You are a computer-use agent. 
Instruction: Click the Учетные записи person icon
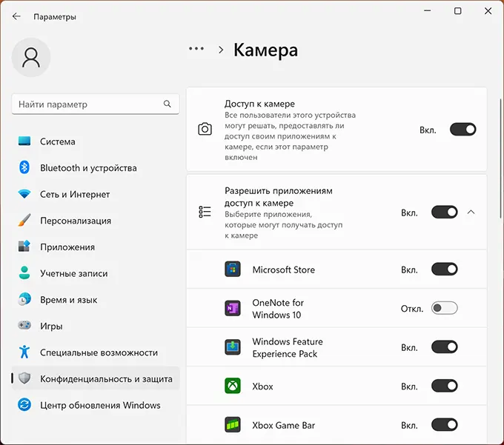[24, 273]
